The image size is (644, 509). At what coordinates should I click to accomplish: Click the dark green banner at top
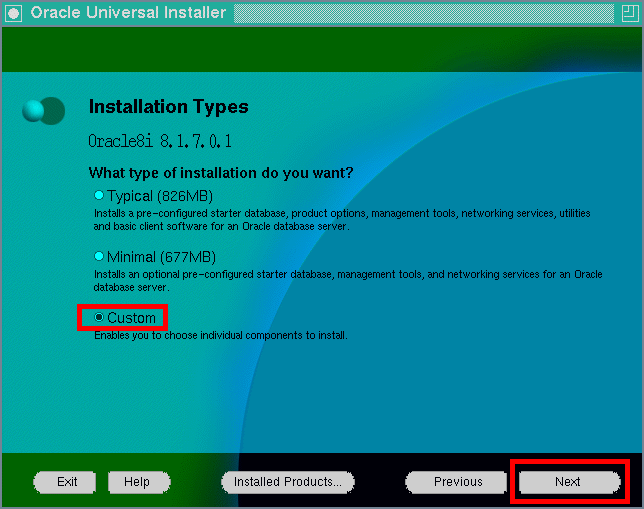pyautogui.click(x=322, y=49)
